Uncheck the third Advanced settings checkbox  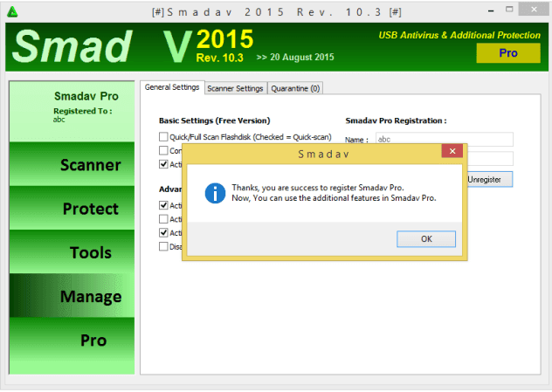(x=163, y=232)
